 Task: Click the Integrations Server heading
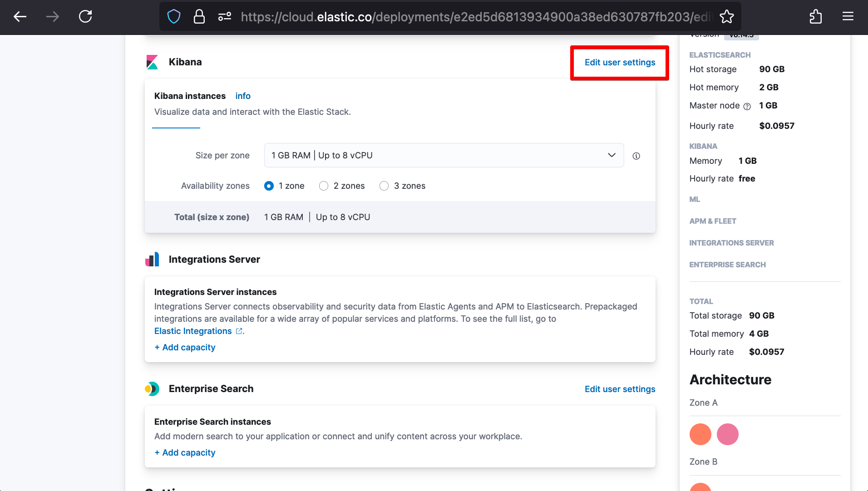pos(214,260)
